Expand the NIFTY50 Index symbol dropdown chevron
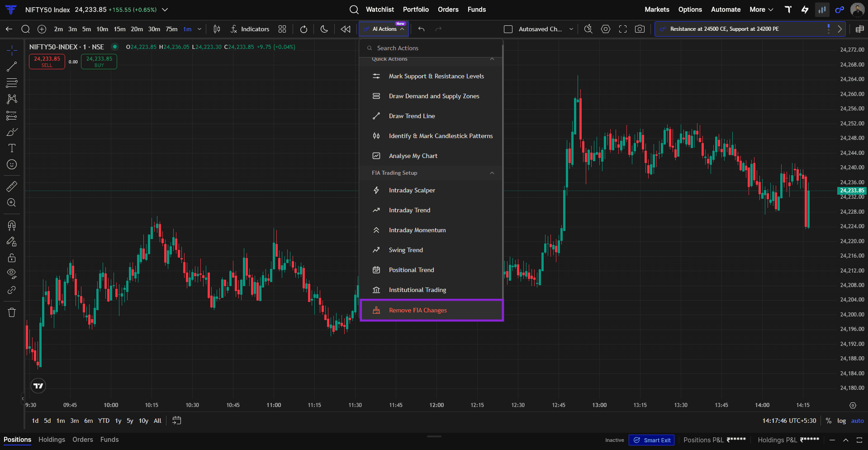 click(165, 10)
